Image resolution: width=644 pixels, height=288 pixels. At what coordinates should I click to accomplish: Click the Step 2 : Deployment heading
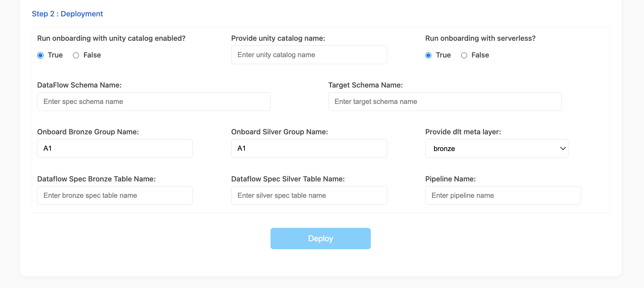(x=67, y=14)
